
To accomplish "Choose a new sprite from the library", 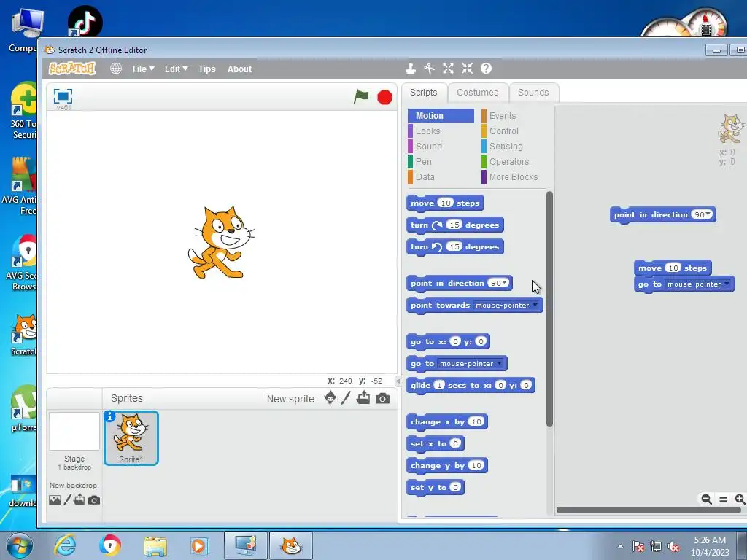I will (x=330, y=397).
